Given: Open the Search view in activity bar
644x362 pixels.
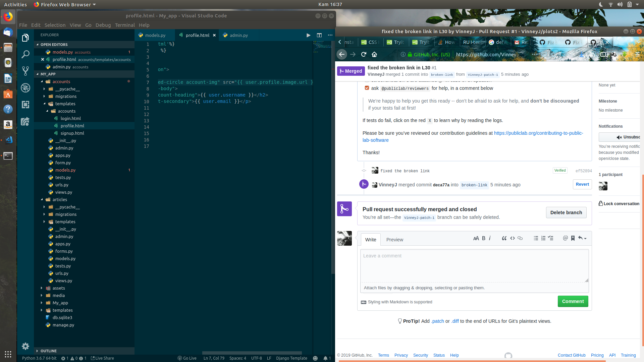Looking at the screenshot, I should 25,54.
